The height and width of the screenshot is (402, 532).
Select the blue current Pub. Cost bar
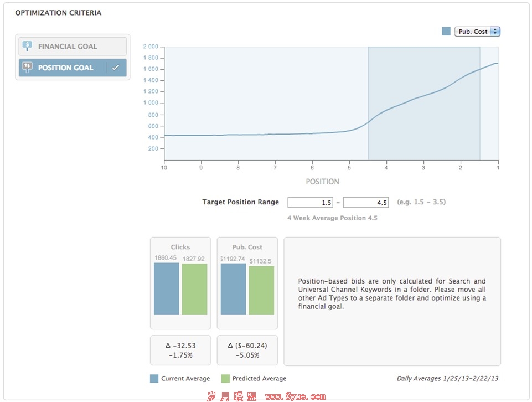[x=233, y=288]
